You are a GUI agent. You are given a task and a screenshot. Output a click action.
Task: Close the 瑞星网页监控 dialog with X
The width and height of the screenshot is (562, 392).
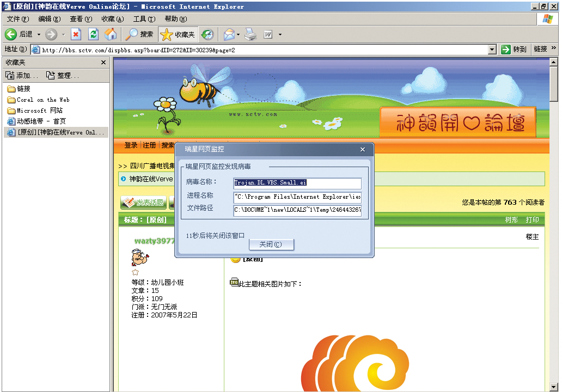363,149
